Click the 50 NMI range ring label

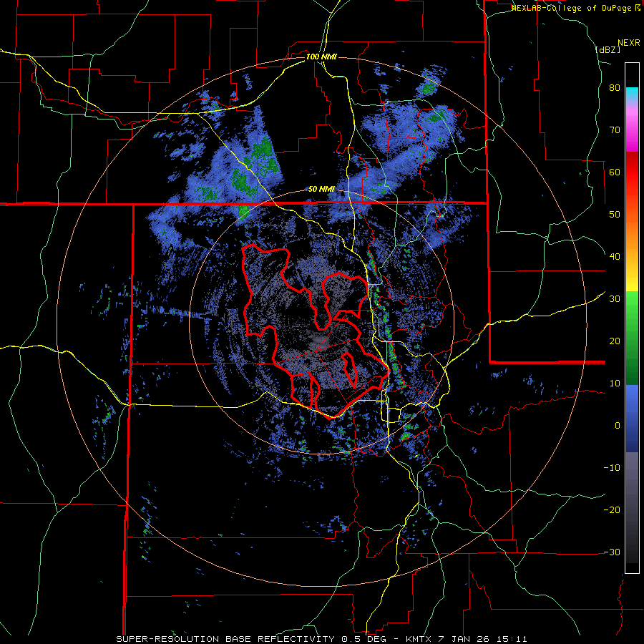point(321,190)
